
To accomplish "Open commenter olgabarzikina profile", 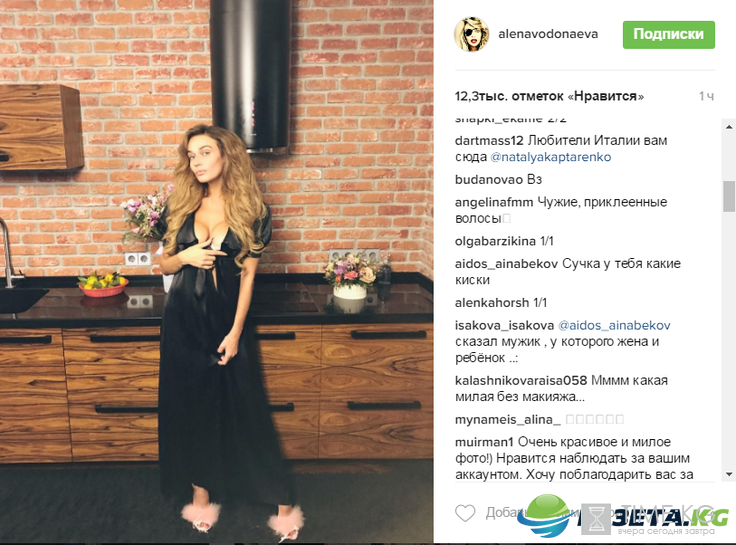I will coord(495,241).
